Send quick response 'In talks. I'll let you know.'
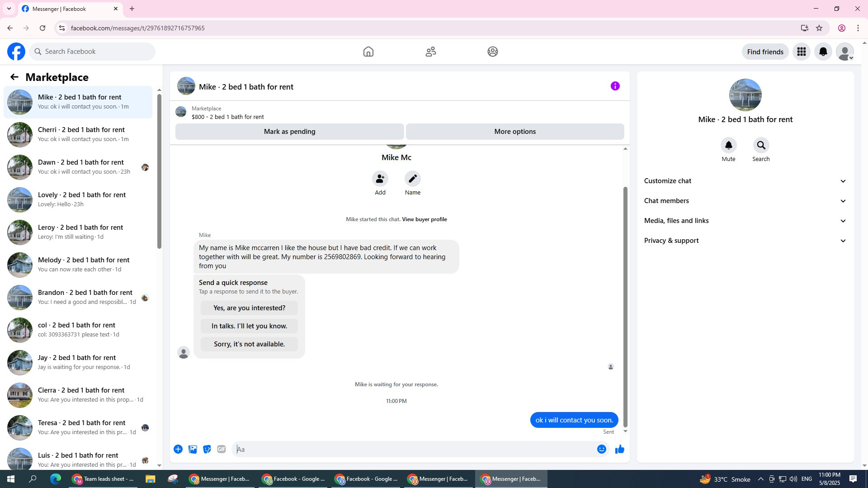 249,326
